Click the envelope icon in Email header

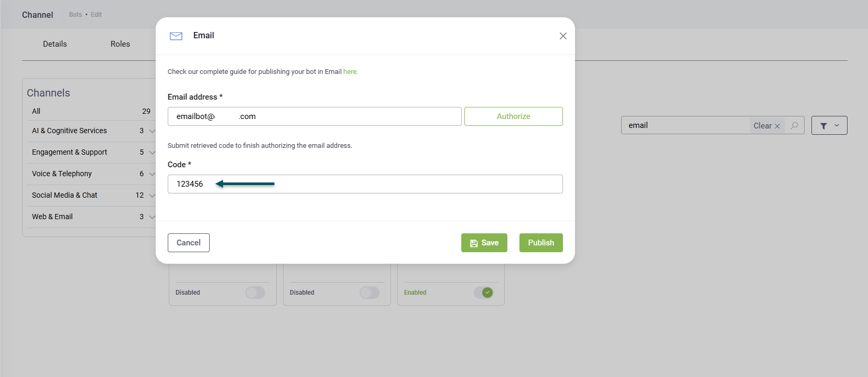pyautogui.click(x=176, y=36)
